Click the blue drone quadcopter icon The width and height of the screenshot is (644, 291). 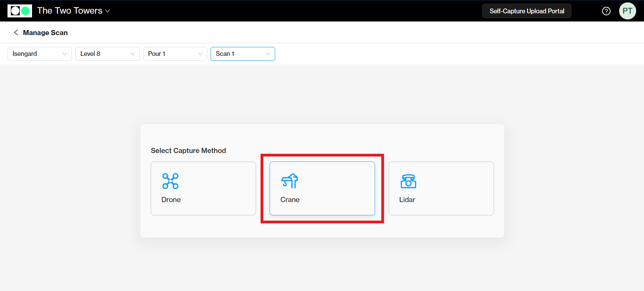click(170, 181)
